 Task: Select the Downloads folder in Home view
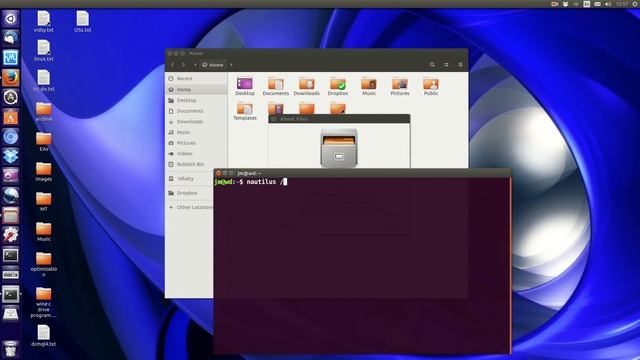307,87
